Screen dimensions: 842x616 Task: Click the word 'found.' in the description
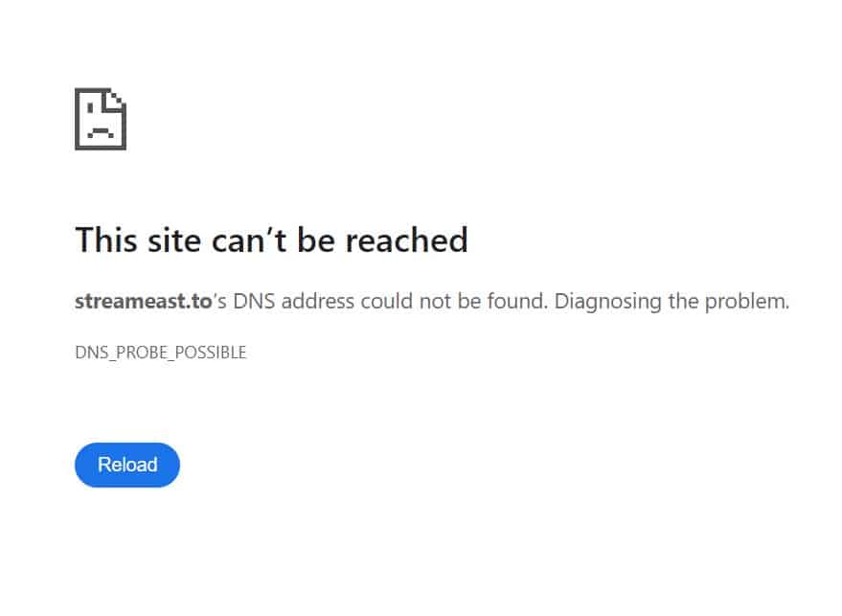tap(517, 301)
